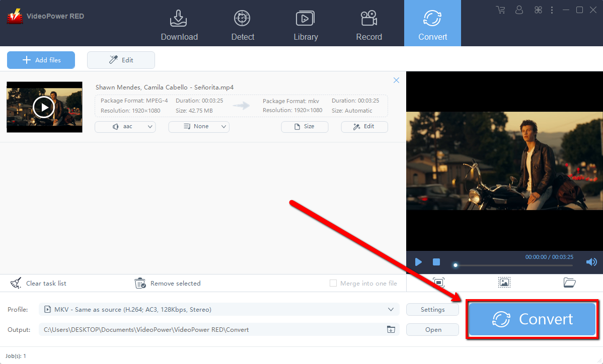Click the output folder browse icon
Image resolution: width=603 pixels, height=364 pixels.
click(391, 329)
